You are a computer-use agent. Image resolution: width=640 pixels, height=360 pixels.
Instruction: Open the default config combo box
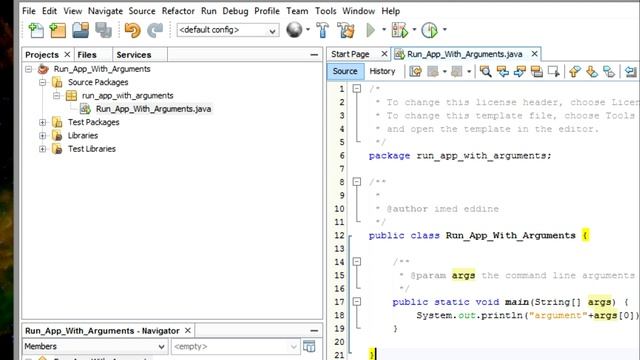click(x=228, y=30)
